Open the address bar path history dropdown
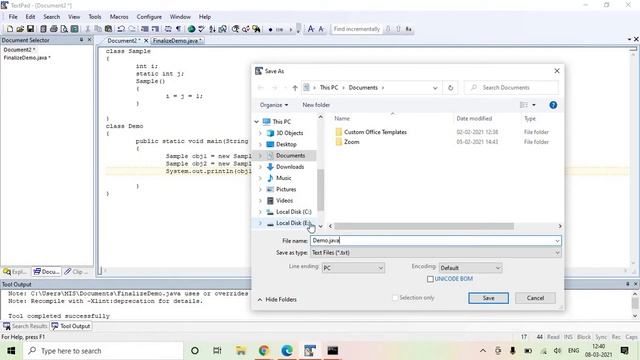 (x=435, y=88)
